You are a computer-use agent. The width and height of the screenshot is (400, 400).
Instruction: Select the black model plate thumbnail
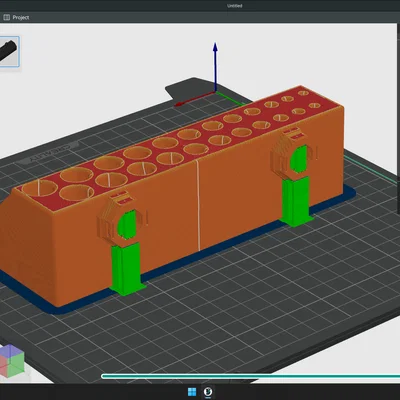(x=9, y=52)
